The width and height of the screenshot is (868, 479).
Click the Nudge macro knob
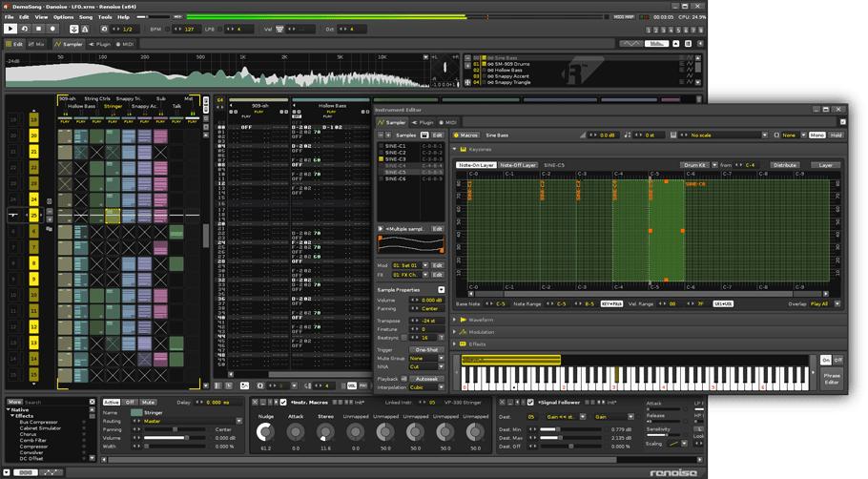(x=266, y=432)
